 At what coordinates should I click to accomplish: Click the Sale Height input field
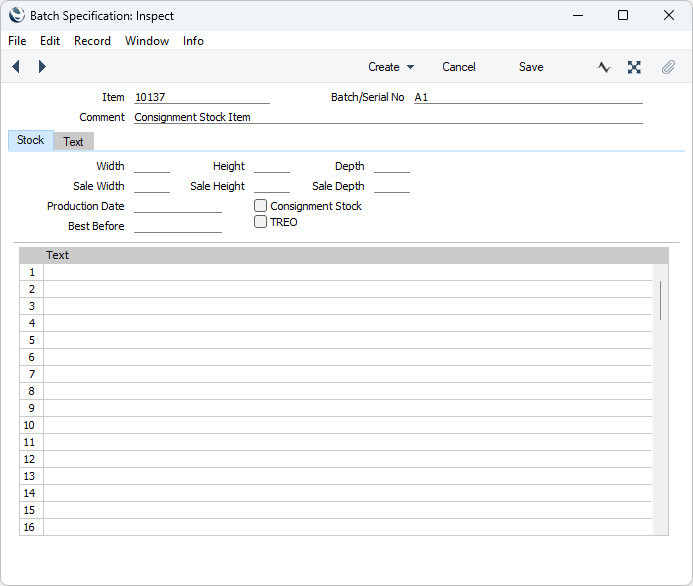(272, 186)
